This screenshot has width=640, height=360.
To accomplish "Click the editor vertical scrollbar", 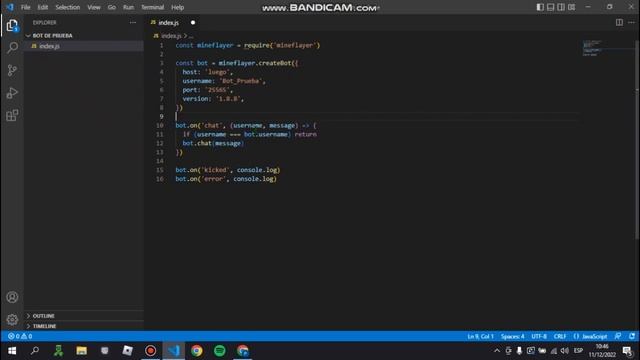I will [638, 139].
